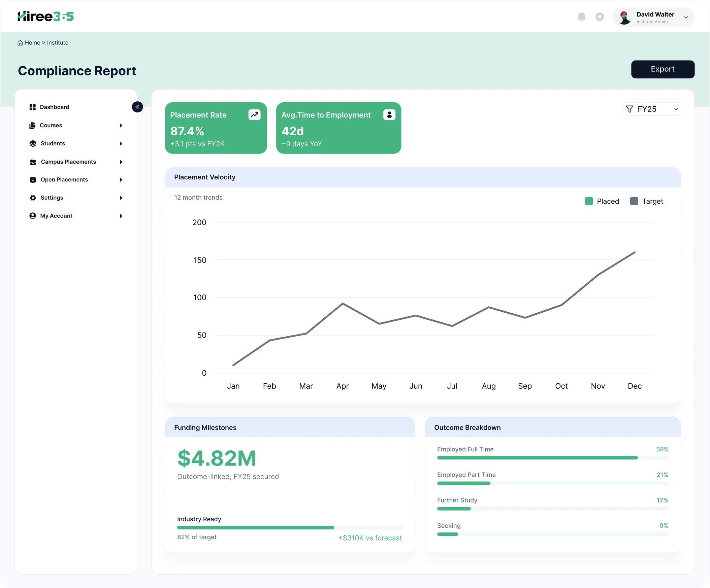The image size is (710, 588).
Task: Click the home icon in breadcrumb
Action: point(20,43)
